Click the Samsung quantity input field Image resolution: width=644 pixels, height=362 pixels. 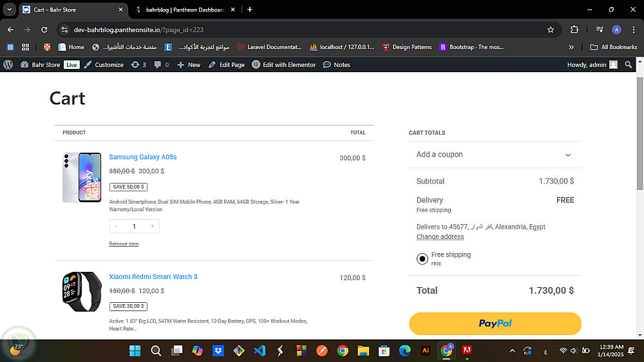point(135,226)
